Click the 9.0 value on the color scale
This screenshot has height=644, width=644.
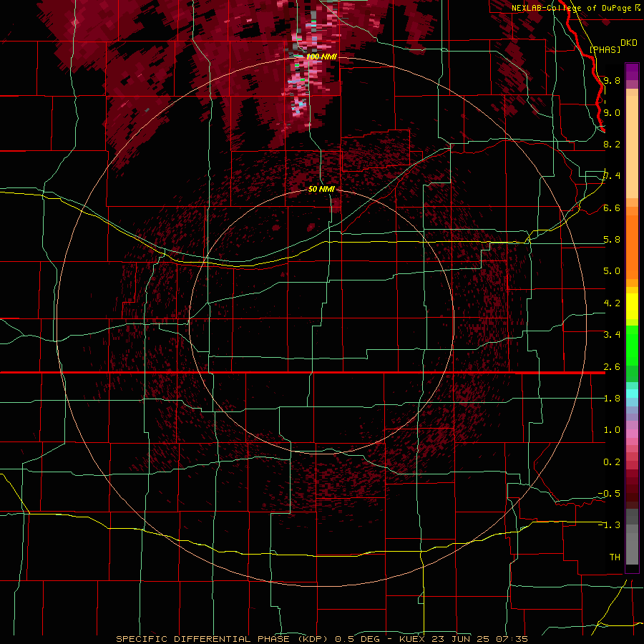[612, 112]
